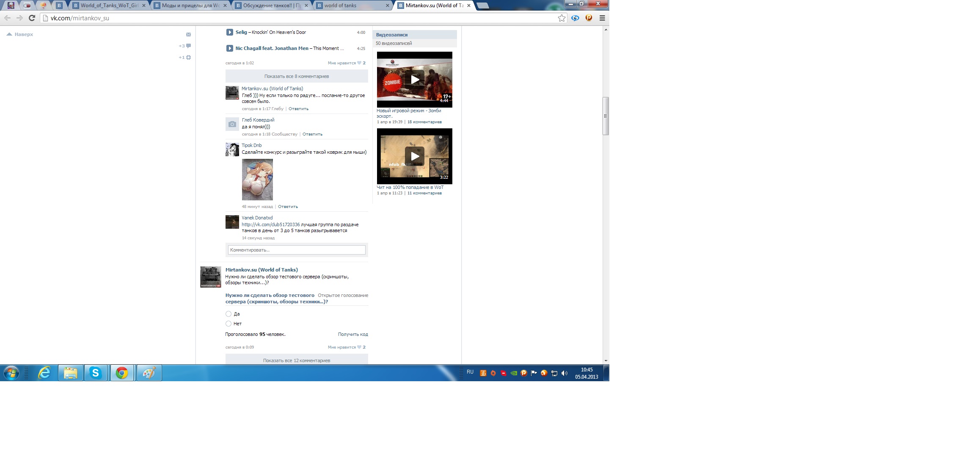
Task: Click the blue extension icon in the toolbar
Action: click(x=575, y=18)
